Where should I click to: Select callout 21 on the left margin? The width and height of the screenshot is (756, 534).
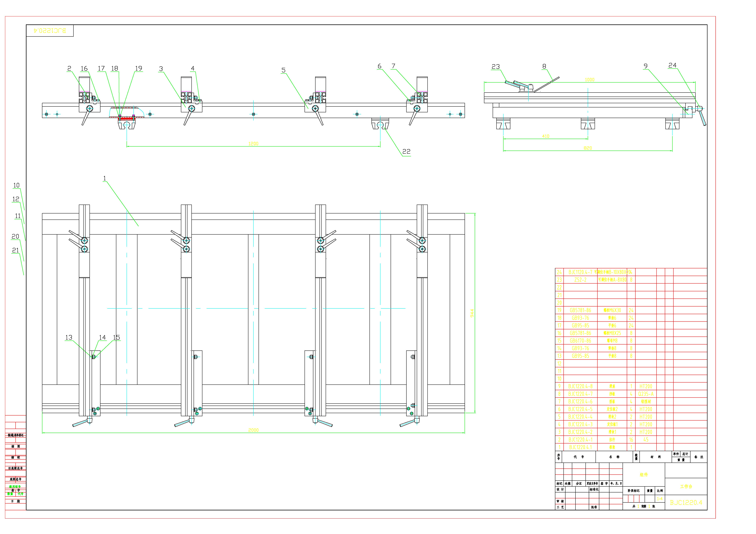[x=16, y=250]
